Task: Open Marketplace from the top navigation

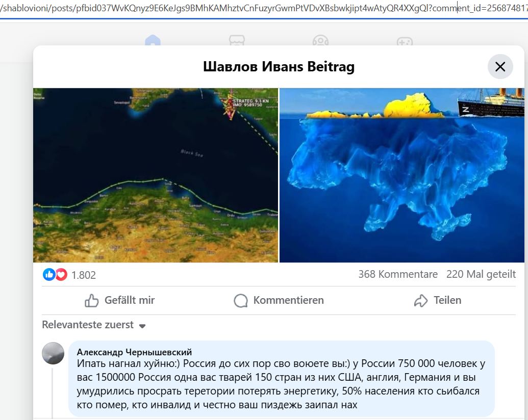Action: (237, 42)
